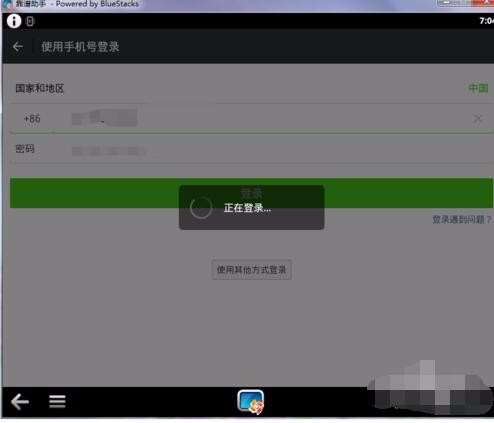494x423 pixels.
Task: Open the 国家和地区 country selector row
Action: (252, 88)
